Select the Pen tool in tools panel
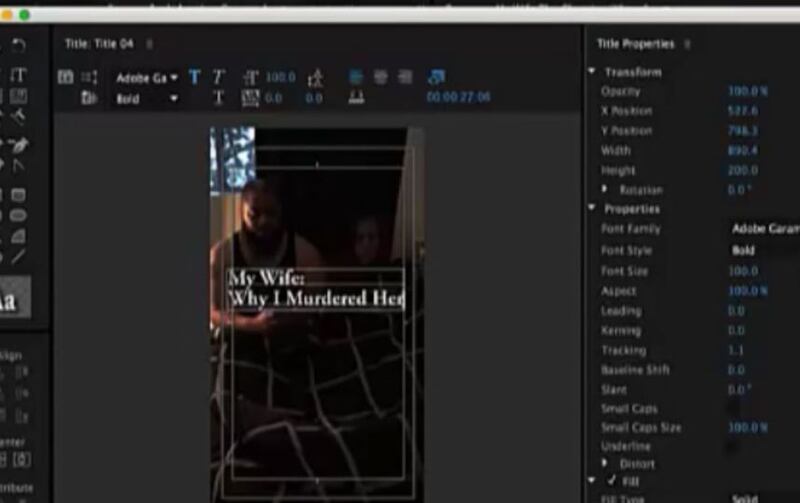800x503 pixels. coord(18,145)
